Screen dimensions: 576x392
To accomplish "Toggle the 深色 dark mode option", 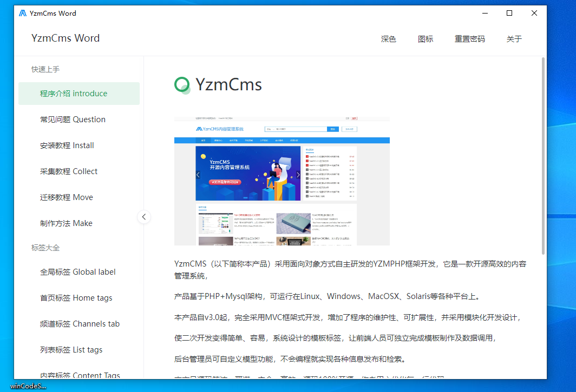I will tap(388, 39).
